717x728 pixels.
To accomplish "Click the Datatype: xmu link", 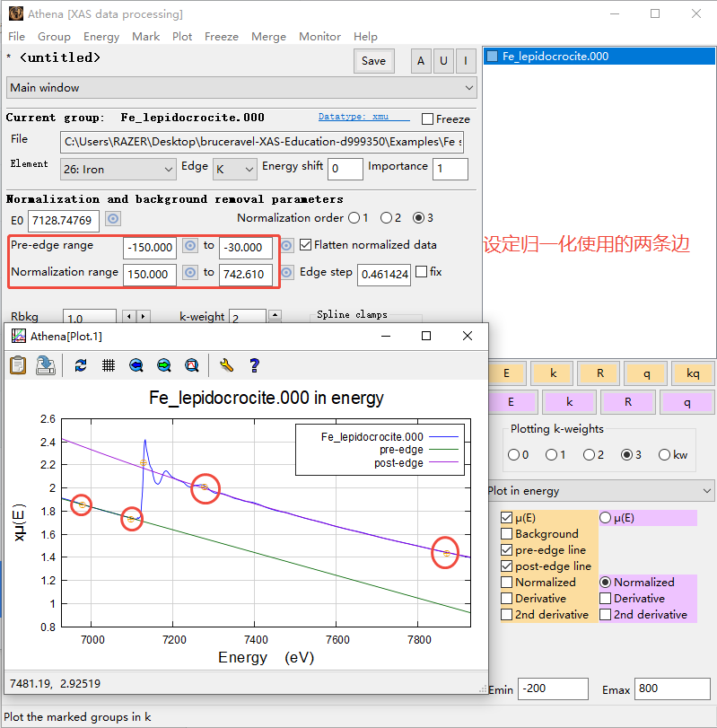I will [x=363, y=118].
